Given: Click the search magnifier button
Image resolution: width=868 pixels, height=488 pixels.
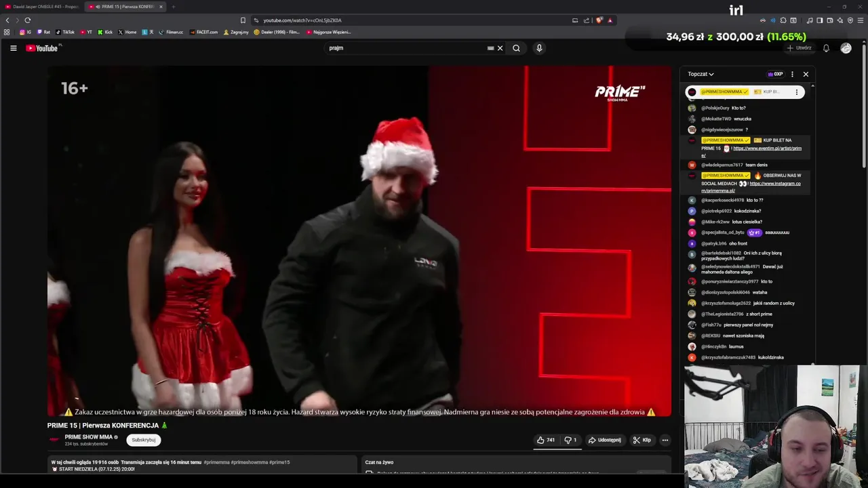Looking at the screenshot, I should (516, 48).
